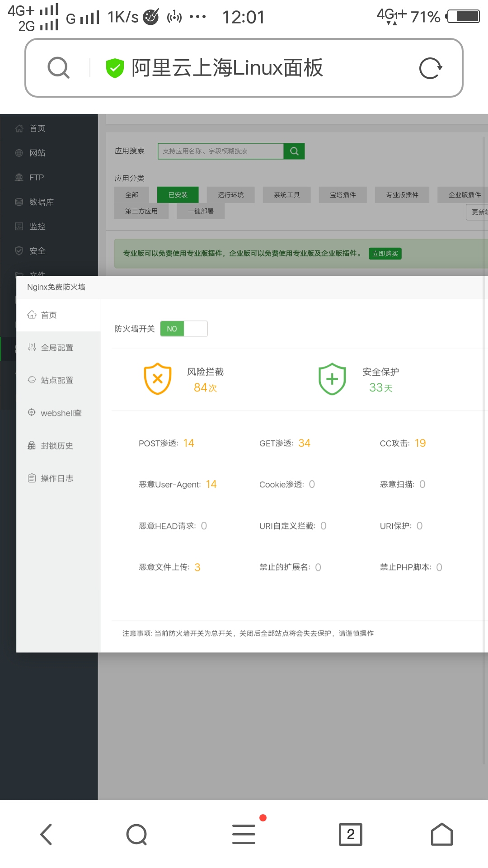Click the globe icon beside 网站
The width and height of the screenshot is (488, 868).
point(19,153)
